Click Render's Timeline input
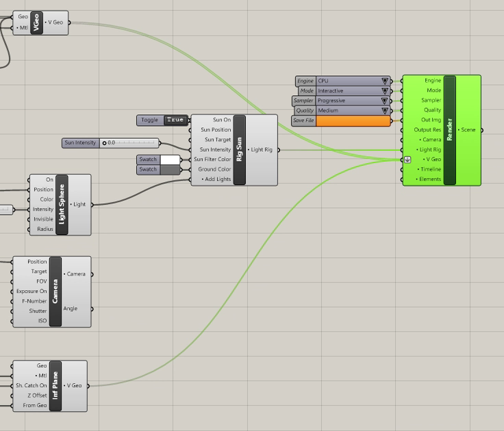This screenshot has height=431, width=504. pos(429,169)
